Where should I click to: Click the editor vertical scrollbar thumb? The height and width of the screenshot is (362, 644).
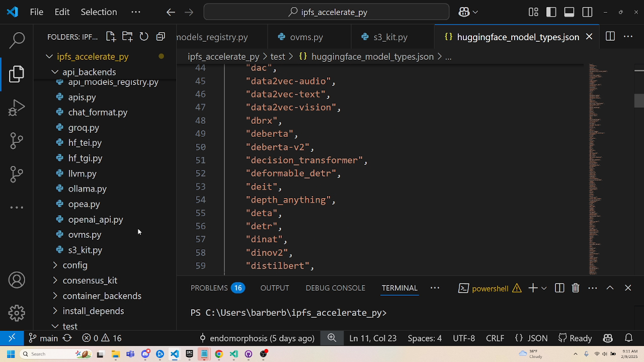pyautogui.click(x=639, y=101)
